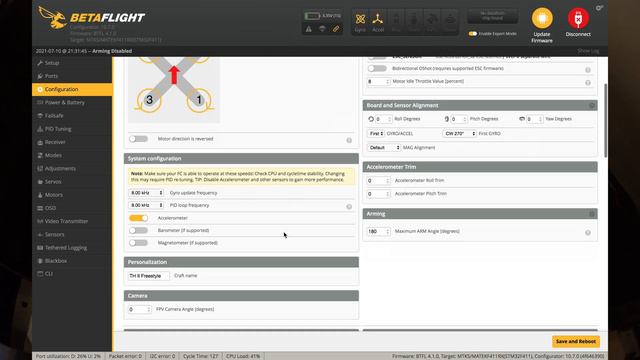This screenshot has width=640, height=360.
Task: Click help icon for PID loop frequency
Action: (x=349, y=207)
